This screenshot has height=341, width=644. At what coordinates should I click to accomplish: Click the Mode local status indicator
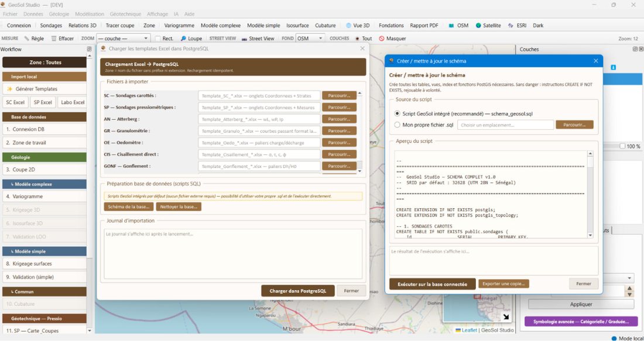pyautogui.click(x=627, y=339)
